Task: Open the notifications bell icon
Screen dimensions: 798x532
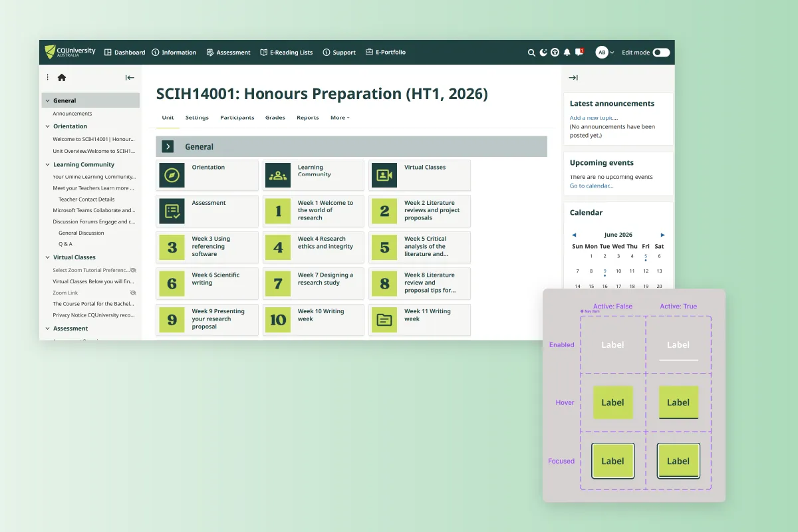Action: (x=567, y=53)
